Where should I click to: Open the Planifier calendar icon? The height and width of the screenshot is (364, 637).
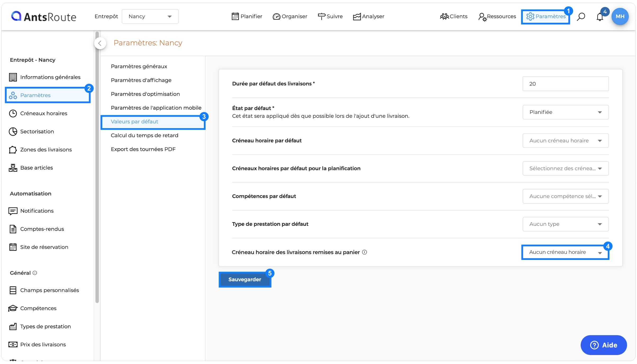[x=235, y=16]
